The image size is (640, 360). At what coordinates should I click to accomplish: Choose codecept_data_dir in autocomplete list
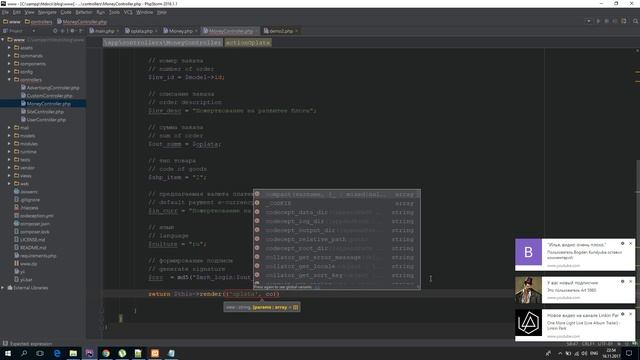pyautogui.click(x=337, y=212)
